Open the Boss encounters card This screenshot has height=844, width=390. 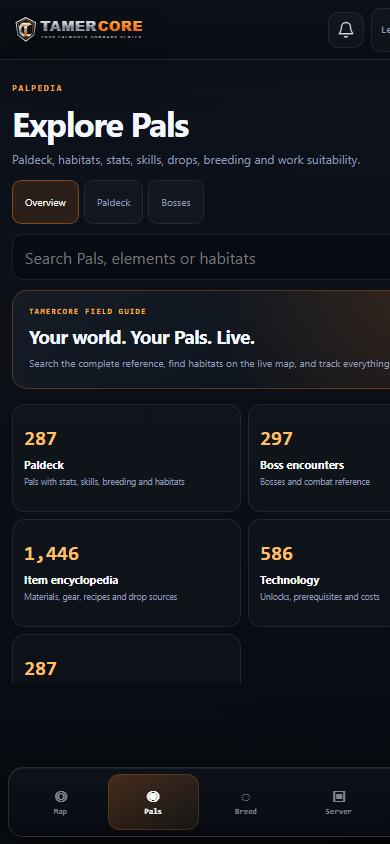319,458
